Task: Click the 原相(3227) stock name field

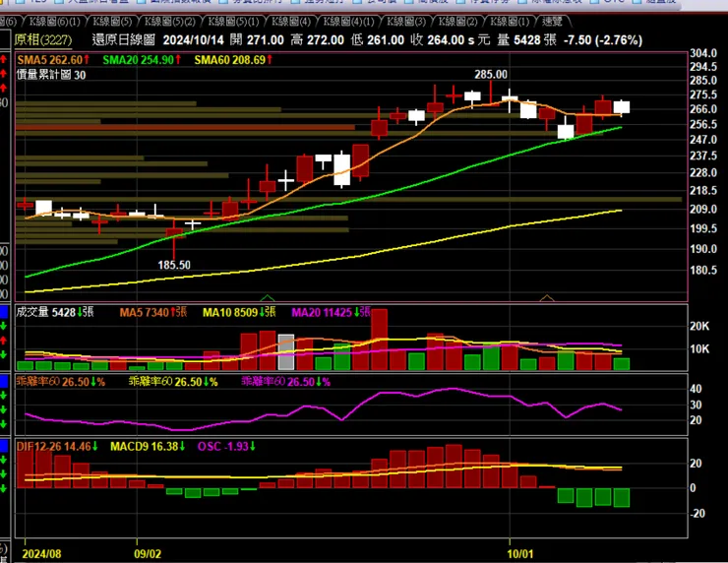Action: coord(42,40)
